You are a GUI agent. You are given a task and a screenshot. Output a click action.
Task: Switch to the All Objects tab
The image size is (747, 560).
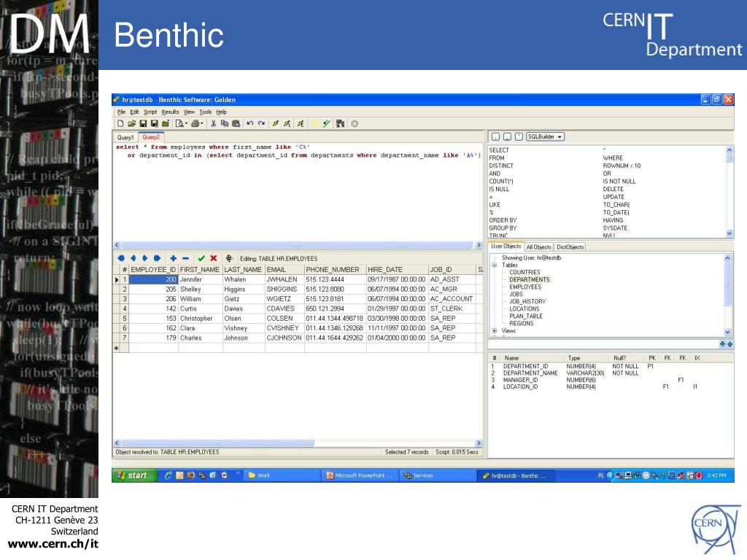539,247
